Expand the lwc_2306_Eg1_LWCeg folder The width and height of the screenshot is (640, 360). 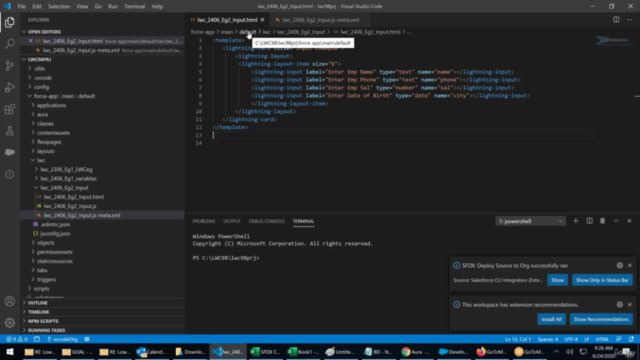(x=66, y=169)
